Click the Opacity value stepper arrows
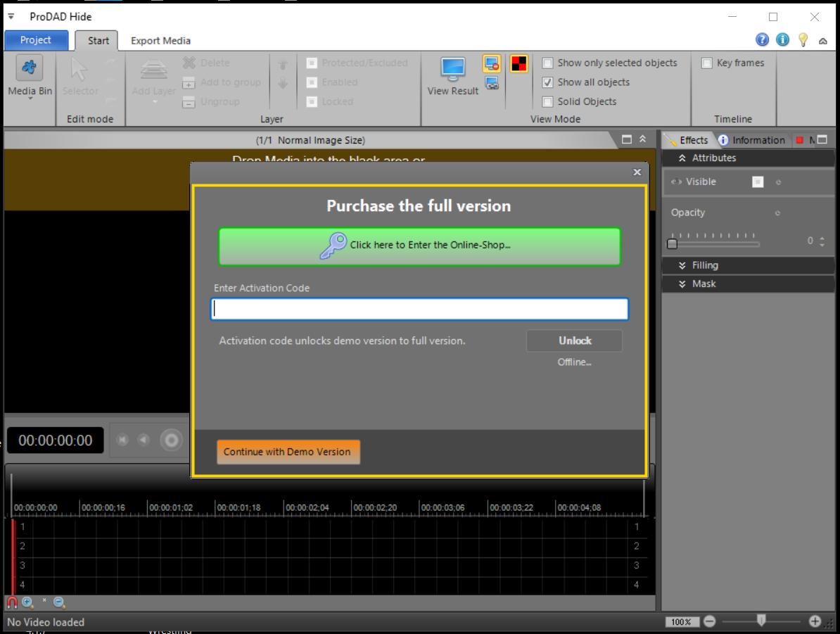Screen dimensions: 840x634 822,241
